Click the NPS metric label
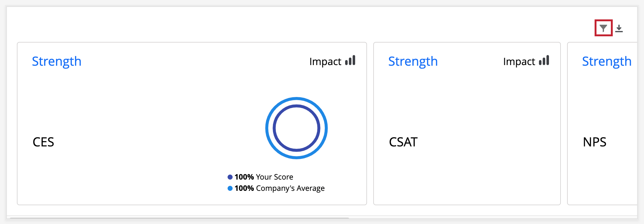644x224 pixels. (595, 142)
